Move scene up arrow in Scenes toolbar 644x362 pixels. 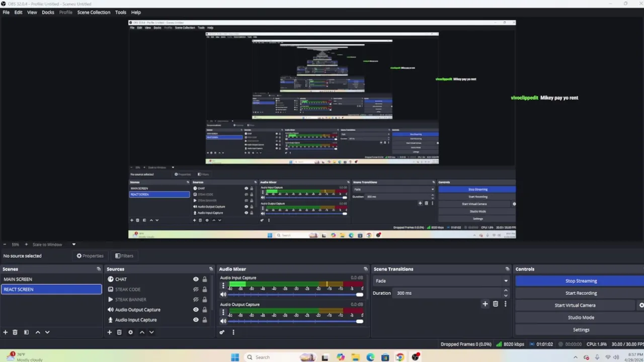pos(38,332)
